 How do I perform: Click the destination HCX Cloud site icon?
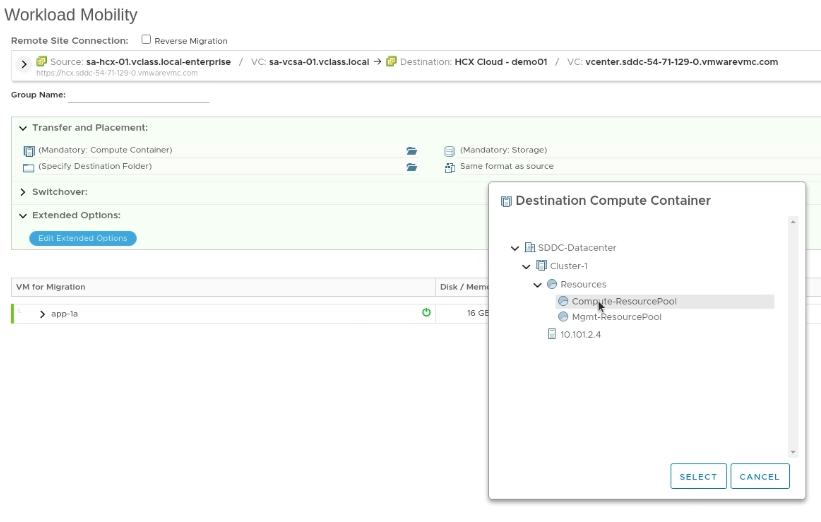coord(391,61)
